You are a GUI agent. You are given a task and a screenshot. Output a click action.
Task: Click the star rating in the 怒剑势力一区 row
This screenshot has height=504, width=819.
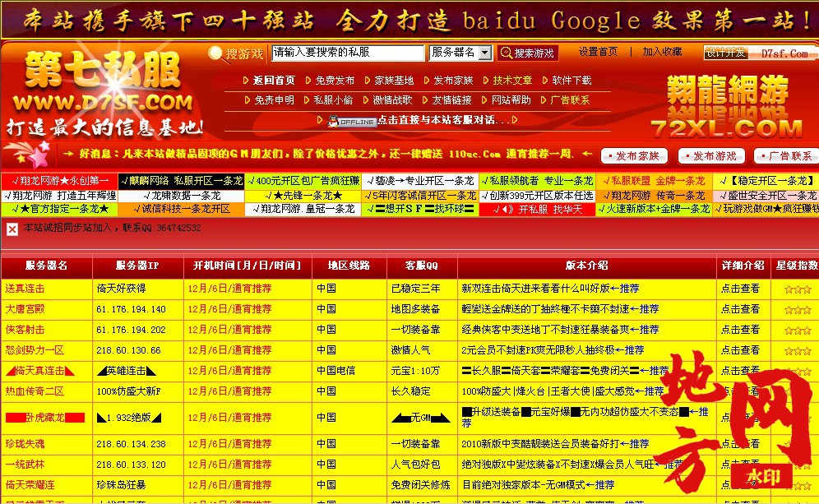click(x=798, y=350)
